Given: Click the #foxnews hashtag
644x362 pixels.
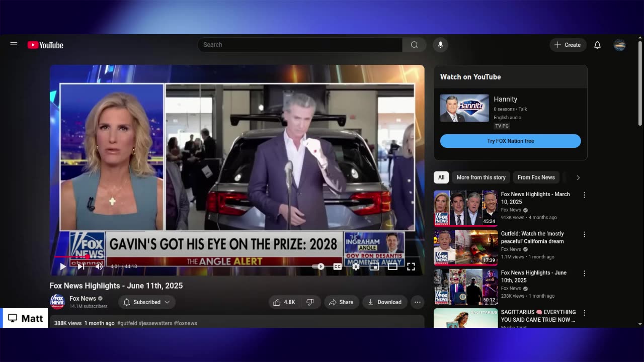Looking at the screenshot, I should pyautogui.click(x=186, y=323).
